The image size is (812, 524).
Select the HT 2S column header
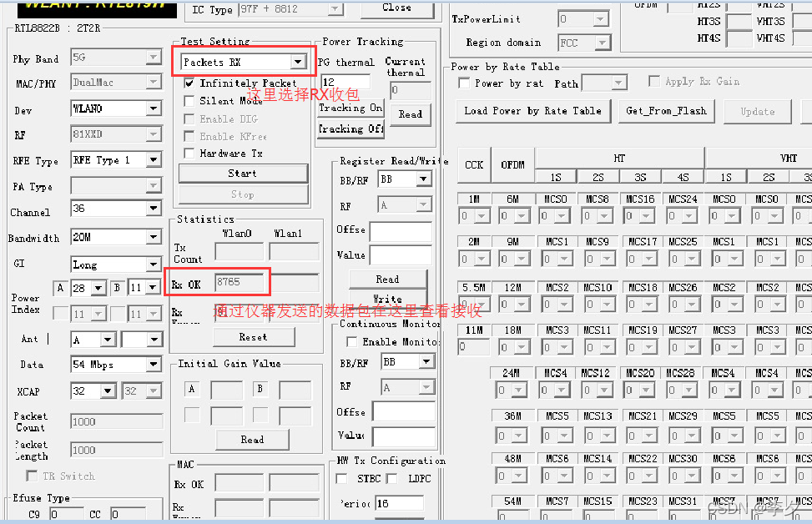coord(598,177)
